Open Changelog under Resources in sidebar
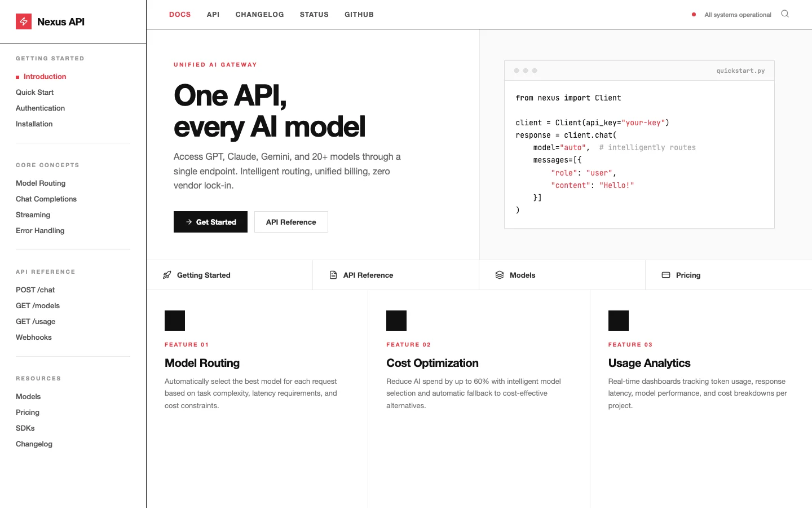812x508 pixels. tap(34, 444)
